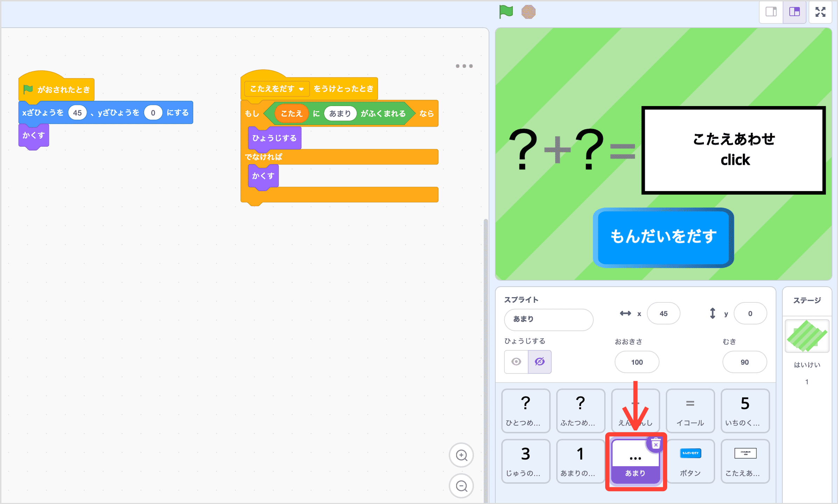Click the もんだいをだす button on the stage
Screen dimensions: 838x504
(663, 237)
